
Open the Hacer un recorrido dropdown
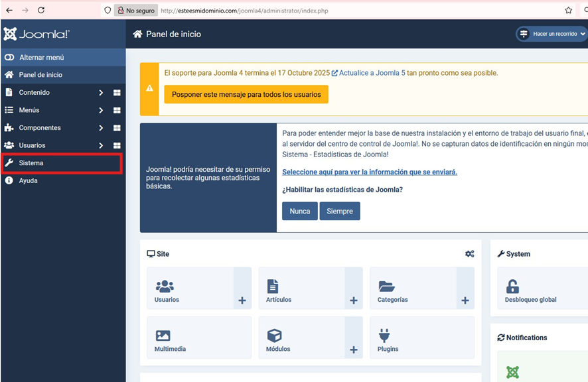[x=552, y=34]
